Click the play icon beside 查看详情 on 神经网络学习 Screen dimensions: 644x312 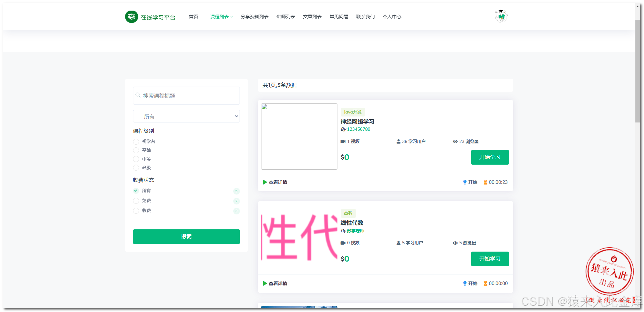(x=264, y=182)
